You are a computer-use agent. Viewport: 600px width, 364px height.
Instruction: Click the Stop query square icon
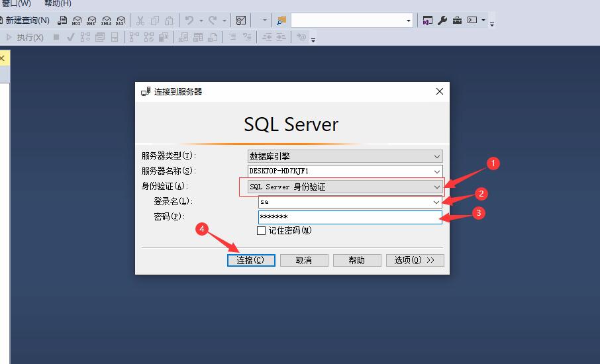click(56, 37)
